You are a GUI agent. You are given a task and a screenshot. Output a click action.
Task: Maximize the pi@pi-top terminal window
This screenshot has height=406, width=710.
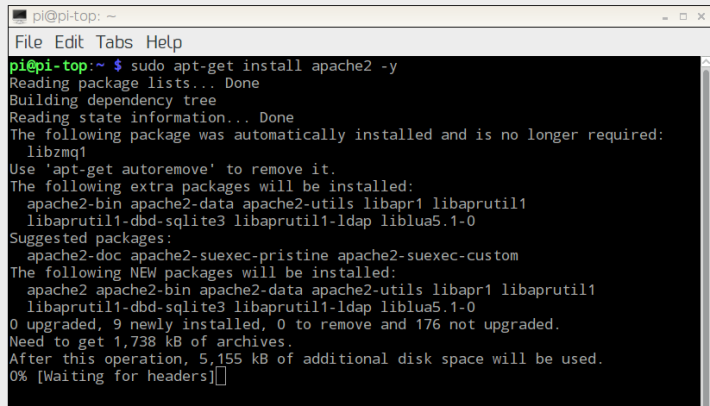coord(683,17)
